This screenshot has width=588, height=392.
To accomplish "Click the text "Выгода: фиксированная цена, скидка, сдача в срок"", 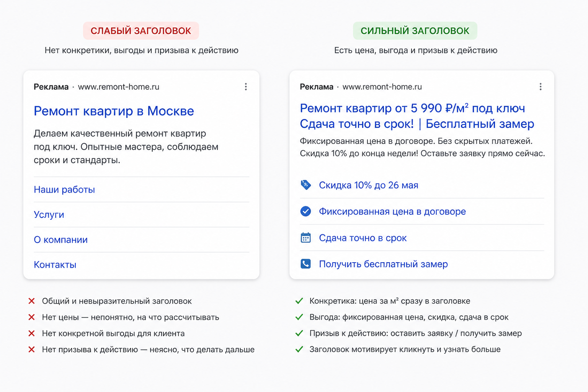I will (409, 317).
